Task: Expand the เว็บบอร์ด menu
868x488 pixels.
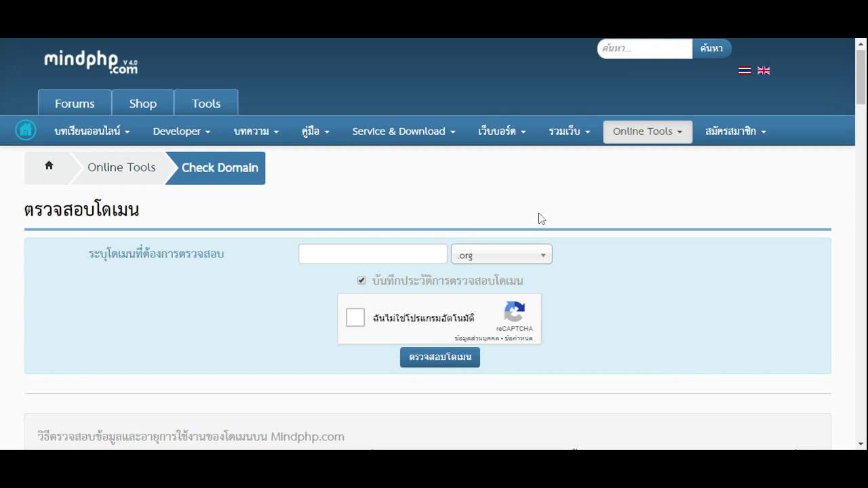Action: click(x=502, y=131)
